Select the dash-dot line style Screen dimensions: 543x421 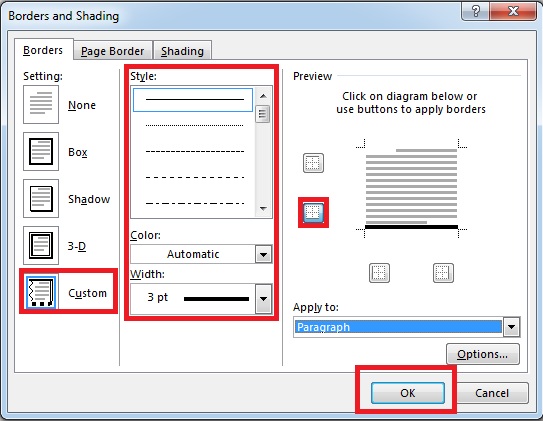[x=195, y=203]
